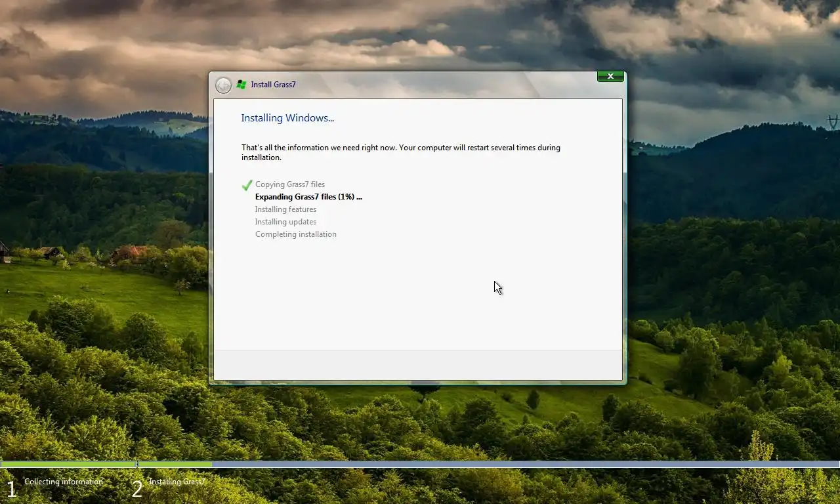Click the 'Installing updates' step

pyautogui.click(x=285, y=222)
